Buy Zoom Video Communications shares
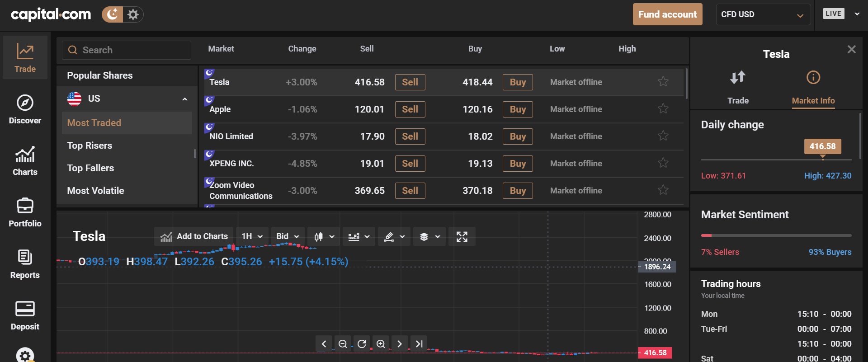 pyautogui.click(x=518, y=191)
